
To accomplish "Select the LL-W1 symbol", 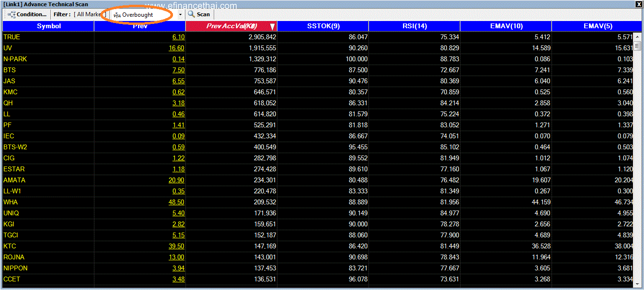I will pyautogui.click(x=12, y=191).
